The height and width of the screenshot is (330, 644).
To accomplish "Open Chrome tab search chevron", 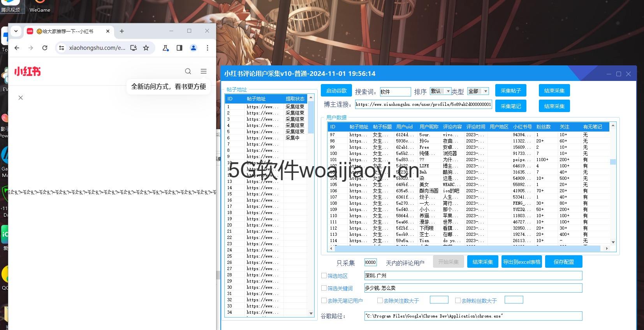I will coord(16,31).
